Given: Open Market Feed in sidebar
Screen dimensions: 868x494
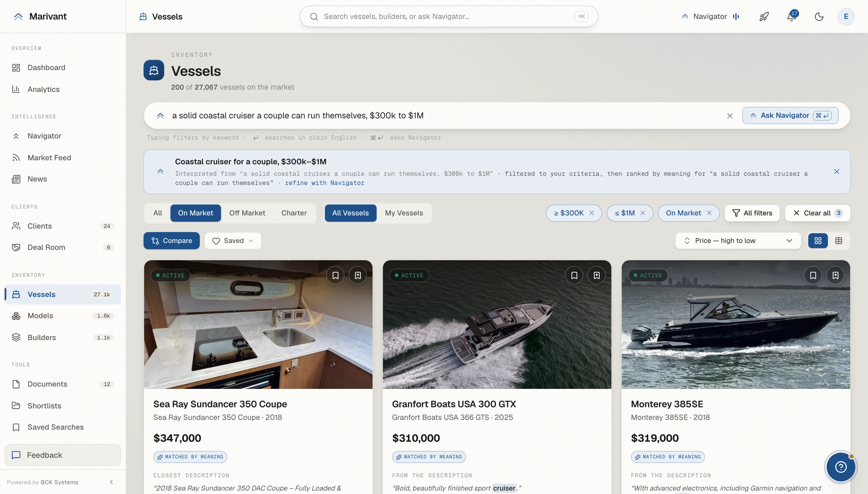Looking at the screenshot, I should 63,157.
